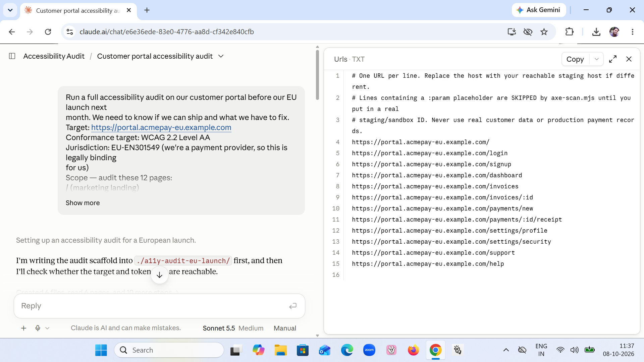
Task: Click the Ask Gemini button
Action: (x=539, y=10)
